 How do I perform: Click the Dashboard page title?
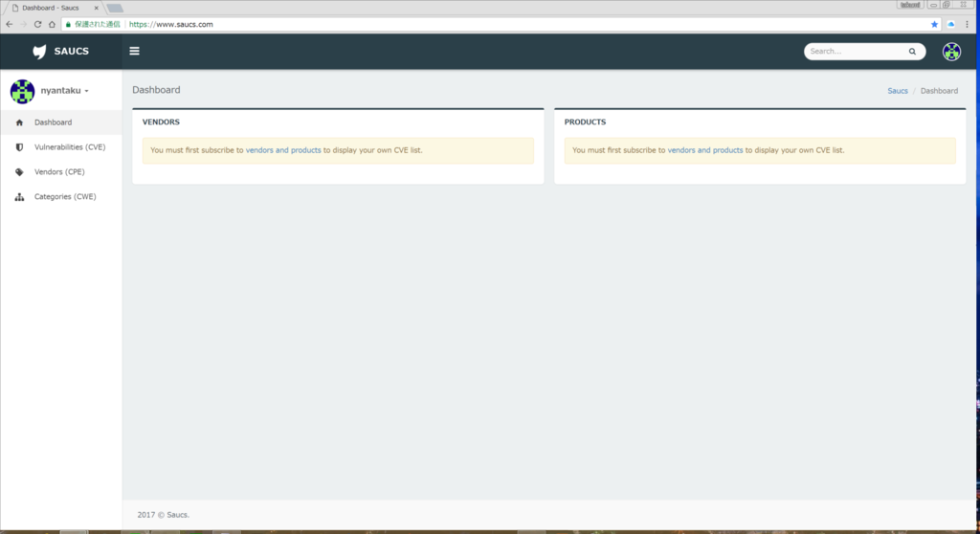[x=156, y=90]
